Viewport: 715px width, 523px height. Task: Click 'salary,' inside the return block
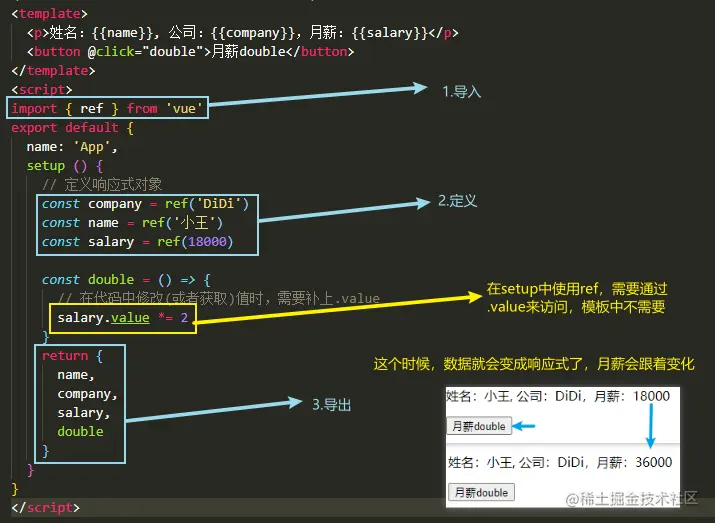click(83, 413)
